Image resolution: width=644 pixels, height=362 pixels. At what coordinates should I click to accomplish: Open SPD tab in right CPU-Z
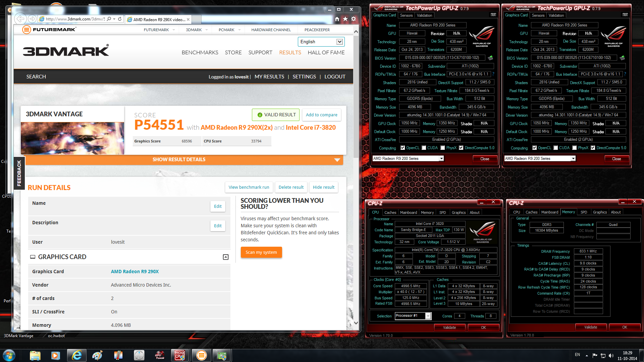pyautogui.click(x=584, y=212)
